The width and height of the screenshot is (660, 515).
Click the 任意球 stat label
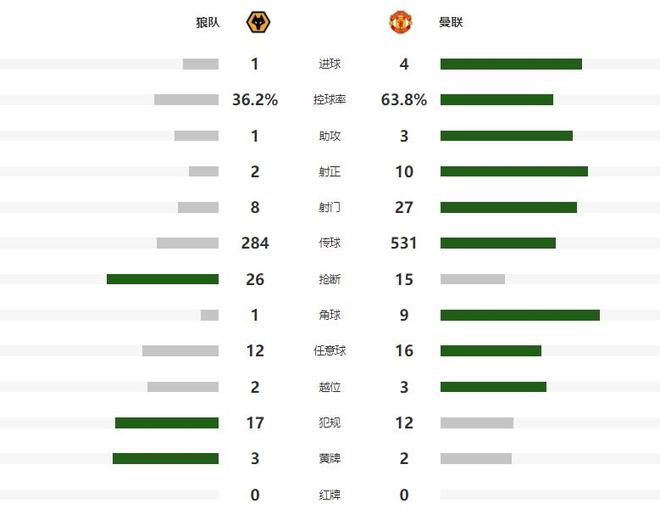(x=330, y=351)
